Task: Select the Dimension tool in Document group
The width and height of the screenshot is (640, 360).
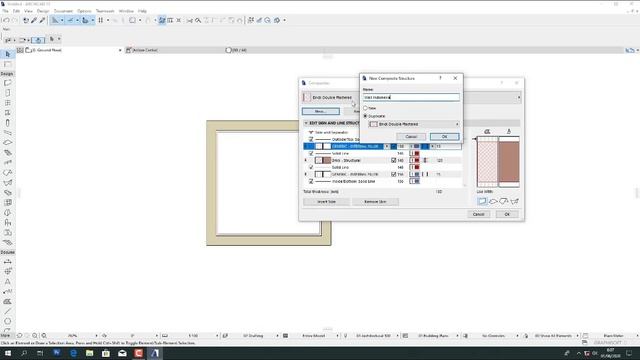Action: click(x=7, y=262)
